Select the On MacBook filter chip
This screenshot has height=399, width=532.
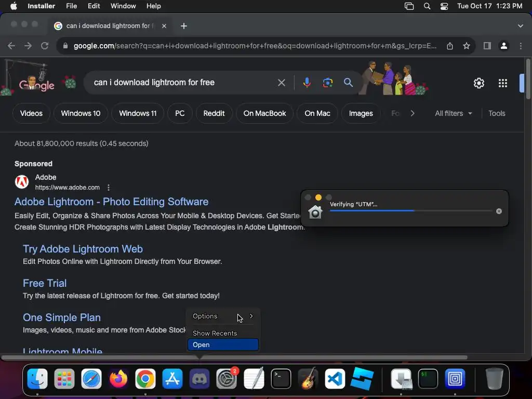(x=264, y=113)
